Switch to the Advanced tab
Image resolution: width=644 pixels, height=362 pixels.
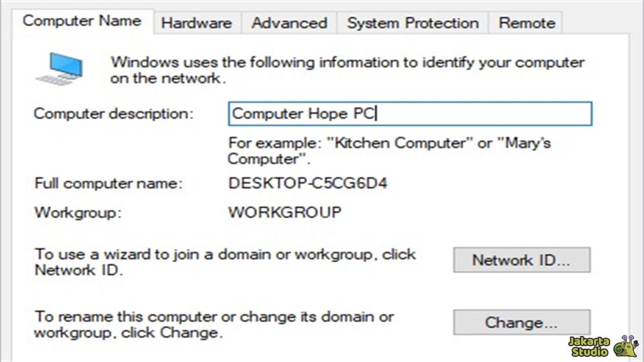point(289,23)
